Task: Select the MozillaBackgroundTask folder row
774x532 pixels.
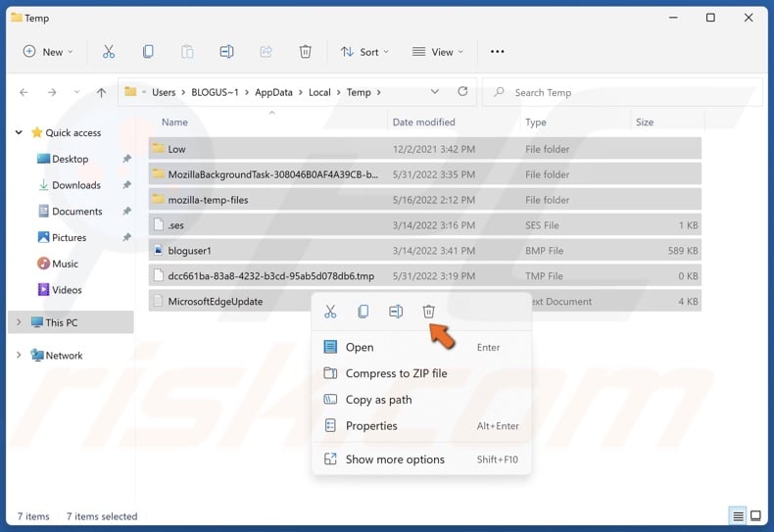Action: pos(424,173)
